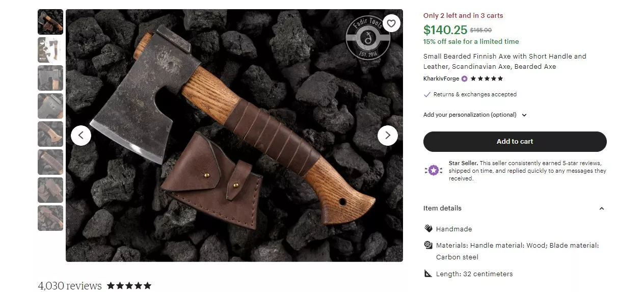Open the 4,030 reviews section
The height and width of the screenshot is (292, 644).
click(x=70, y=286)
